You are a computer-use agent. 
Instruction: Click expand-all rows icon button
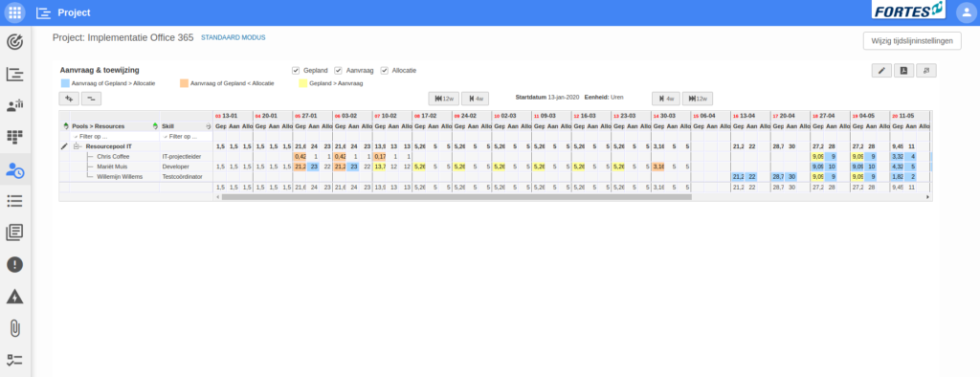click(69, 99)
